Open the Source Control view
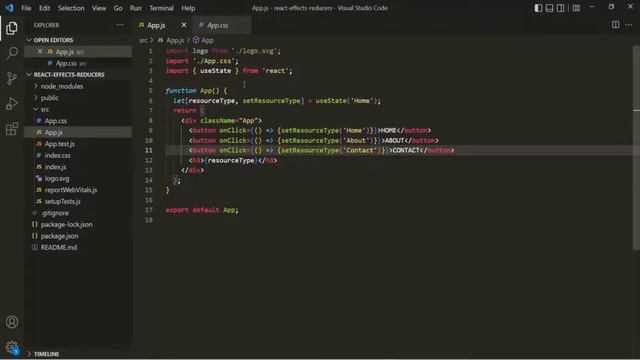This screenshot has width=640, height=360. (12, 78)
